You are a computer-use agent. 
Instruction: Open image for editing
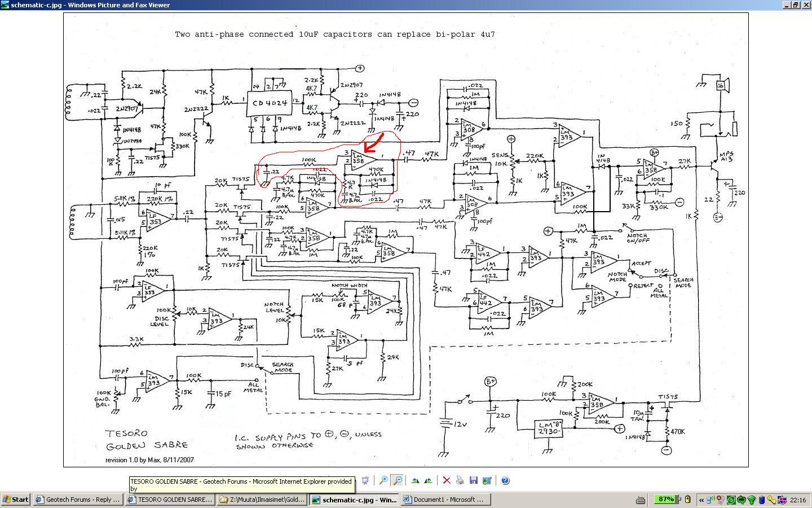(x=487, y=480)
